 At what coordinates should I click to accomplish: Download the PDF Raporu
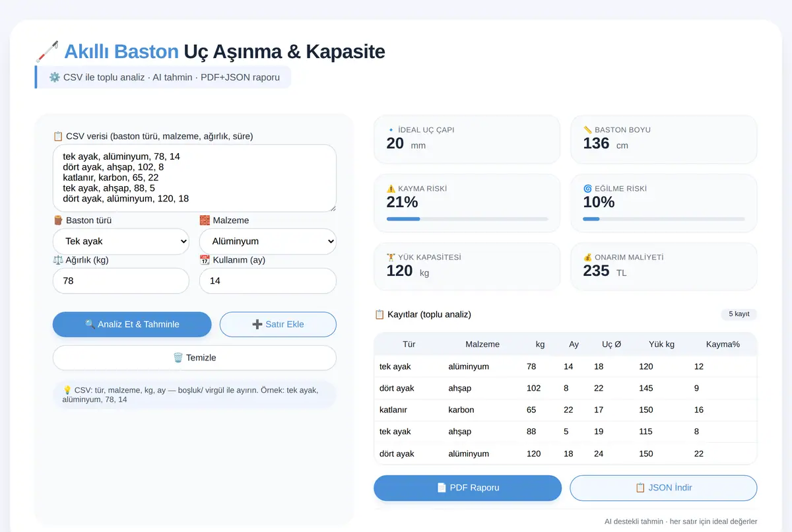[x=468, y=488]
